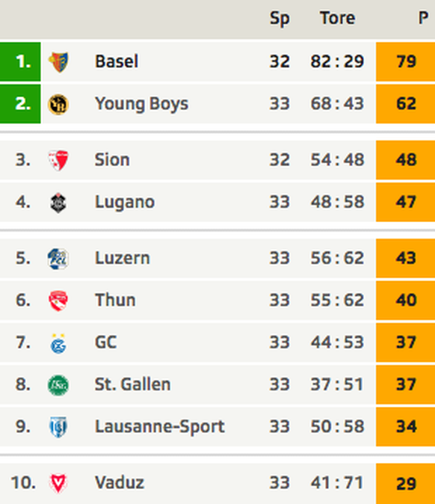Click the green rank 1 badge
This screenshot has width=435, height=504.
[20, 62]
